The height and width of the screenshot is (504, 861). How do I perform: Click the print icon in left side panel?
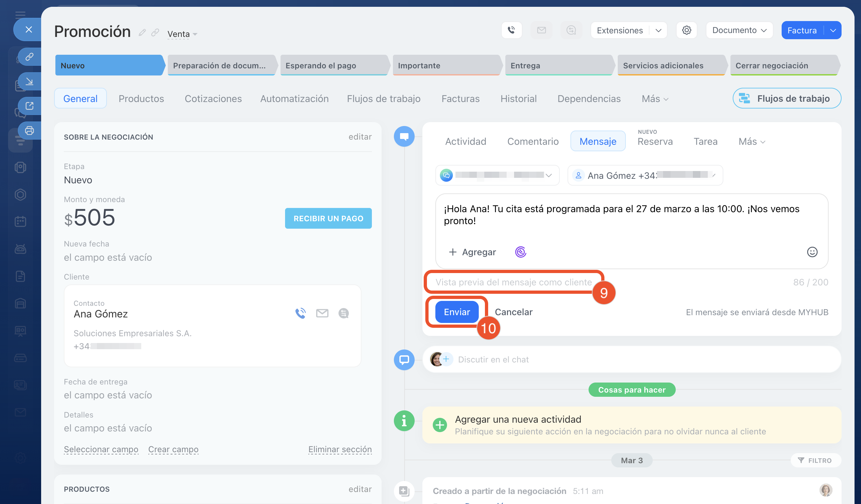(x=29, y=131)
